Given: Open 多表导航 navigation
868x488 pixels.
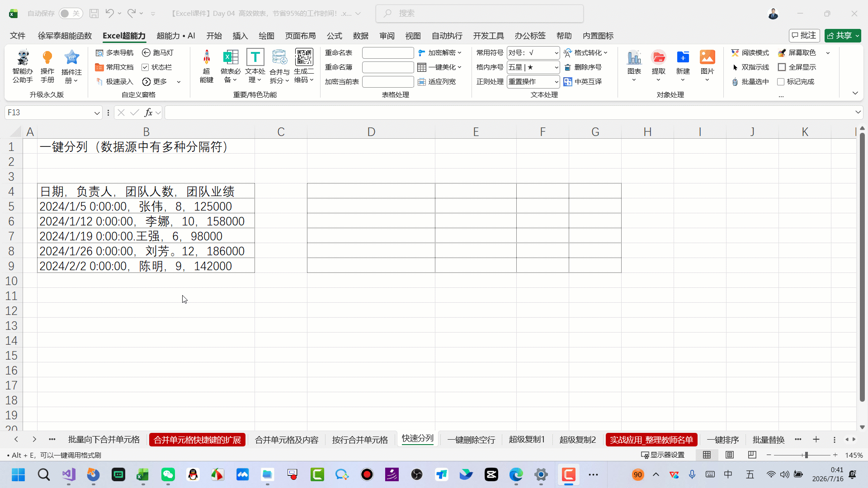Looking at the screenshot, I should (x=114, y=53).
